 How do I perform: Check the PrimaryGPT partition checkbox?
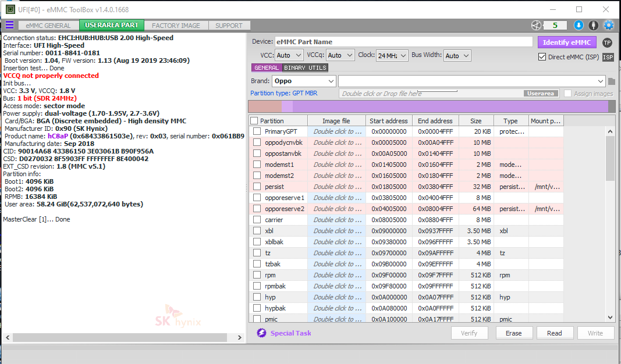pyautogui.click(x=257, y=131)
